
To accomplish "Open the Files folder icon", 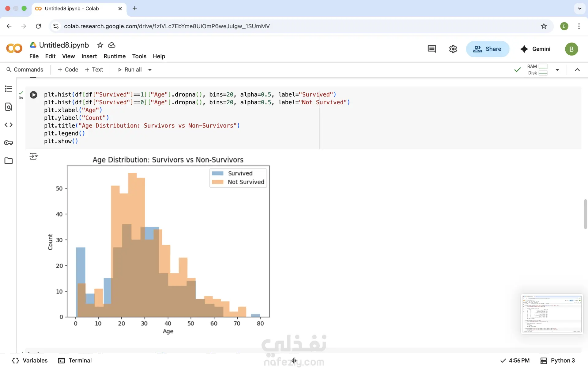I will (9, 161).
